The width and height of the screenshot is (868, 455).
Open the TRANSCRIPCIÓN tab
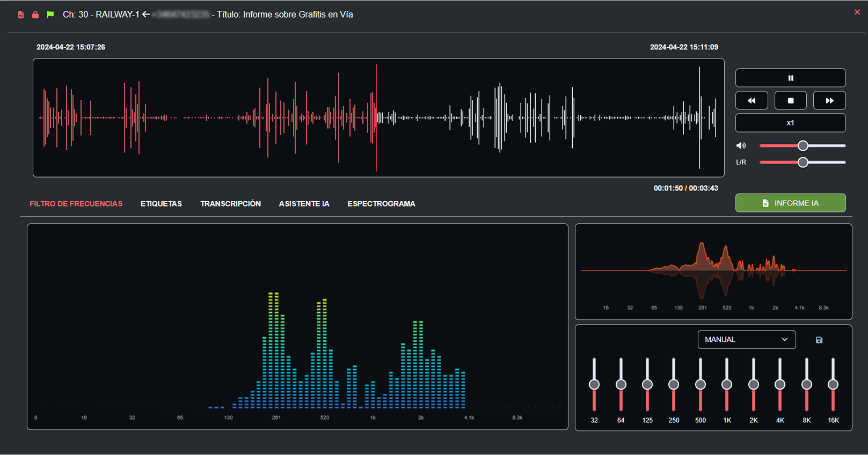pos(230,204)
